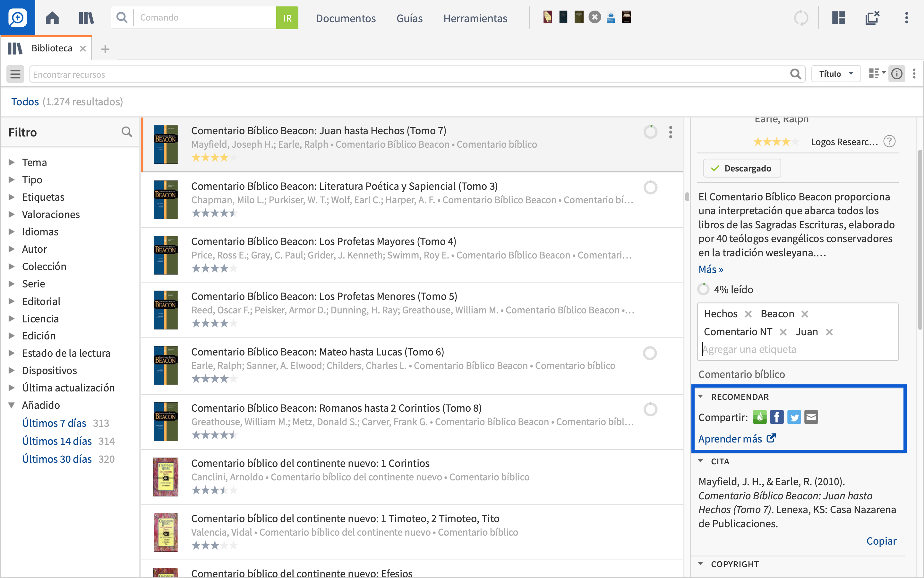Click the Encontrar recursos search magnifier
This screenshot has height=578, width=924.
795,74
